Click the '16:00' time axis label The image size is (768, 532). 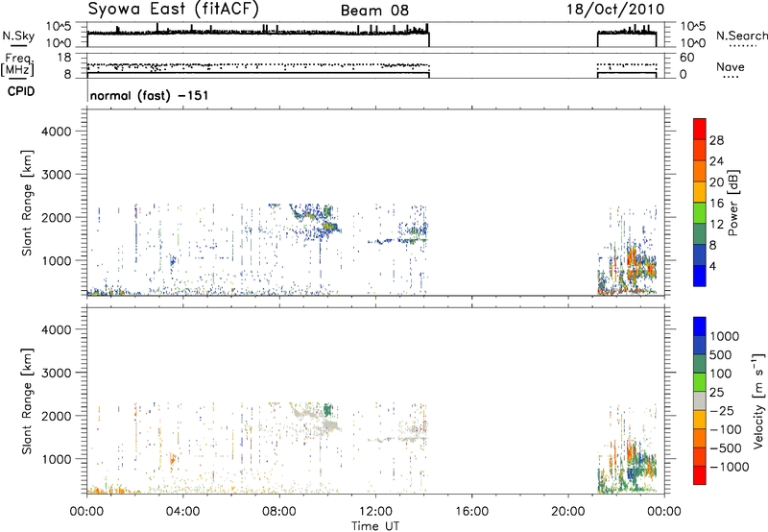[471, 512]
